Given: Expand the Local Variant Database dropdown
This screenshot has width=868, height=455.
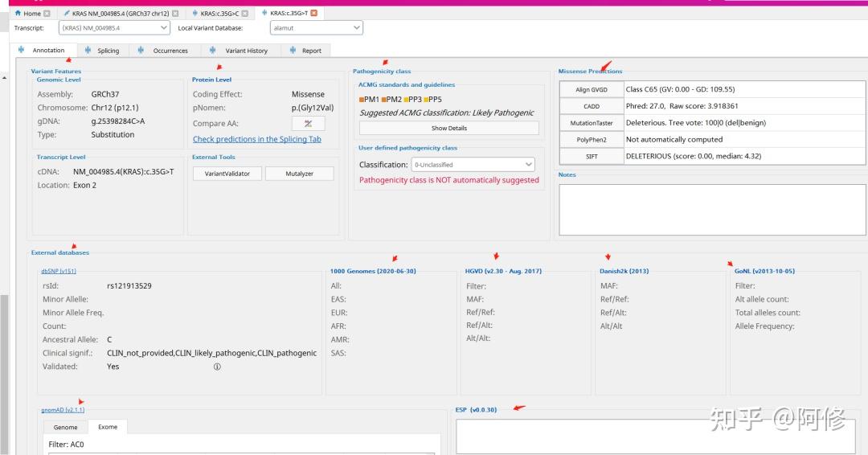Looking at the screenshot, I should 316,27.
